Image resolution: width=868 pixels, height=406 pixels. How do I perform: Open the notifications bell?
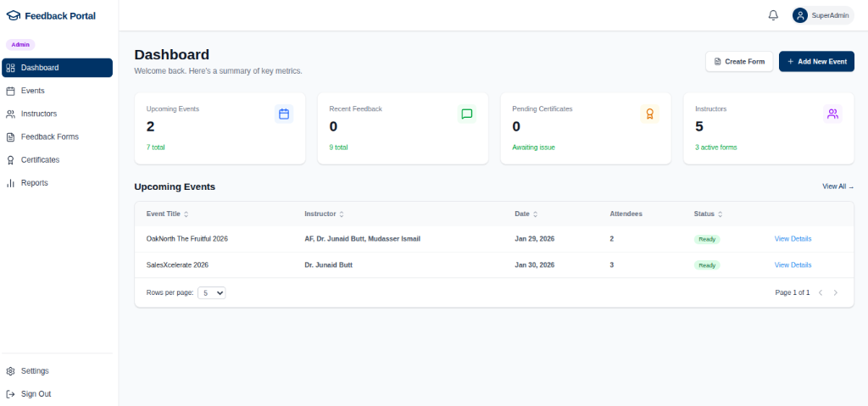[773, 15]
